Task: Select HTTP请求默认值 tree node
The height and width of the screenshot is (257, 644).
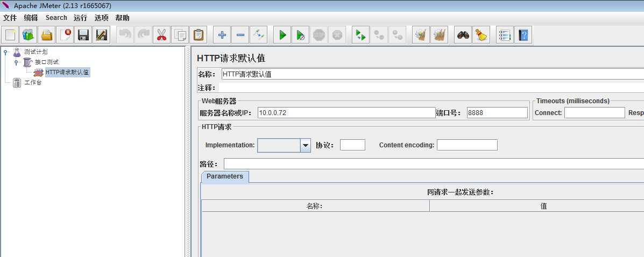Action: tap(67, 72)
